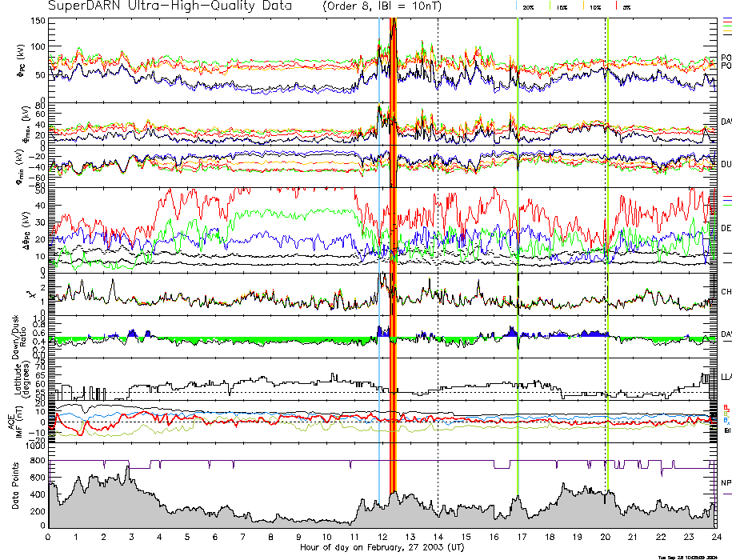Click the 'DE' label right of ΔΦPC panel

(x=726, y=228)
